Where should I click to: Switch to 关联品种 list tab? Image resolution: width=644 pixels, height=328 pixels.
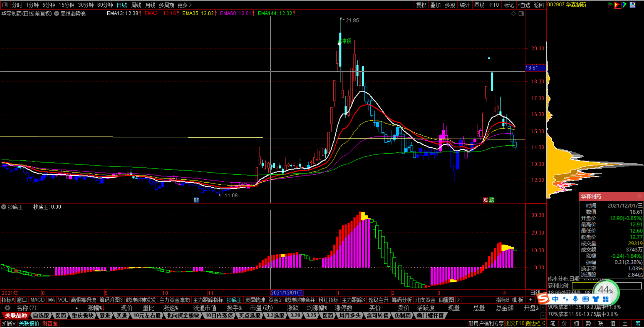16,316
